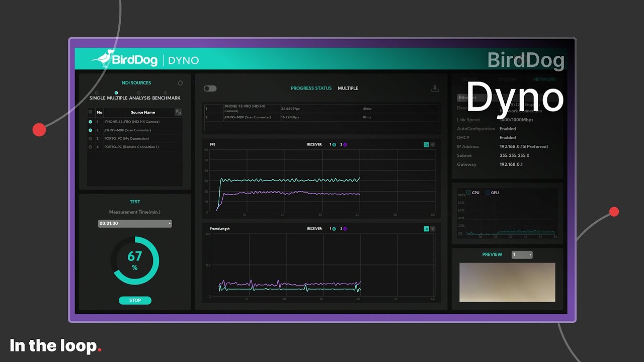
Task: Select the PORTO-PC (My Connection) row
Action: 135,138
